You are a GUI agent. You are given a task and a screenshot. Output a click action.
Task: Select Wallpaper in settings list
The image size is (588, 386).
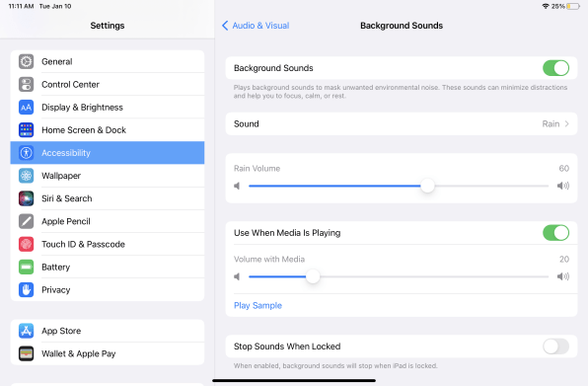point(108,176)
